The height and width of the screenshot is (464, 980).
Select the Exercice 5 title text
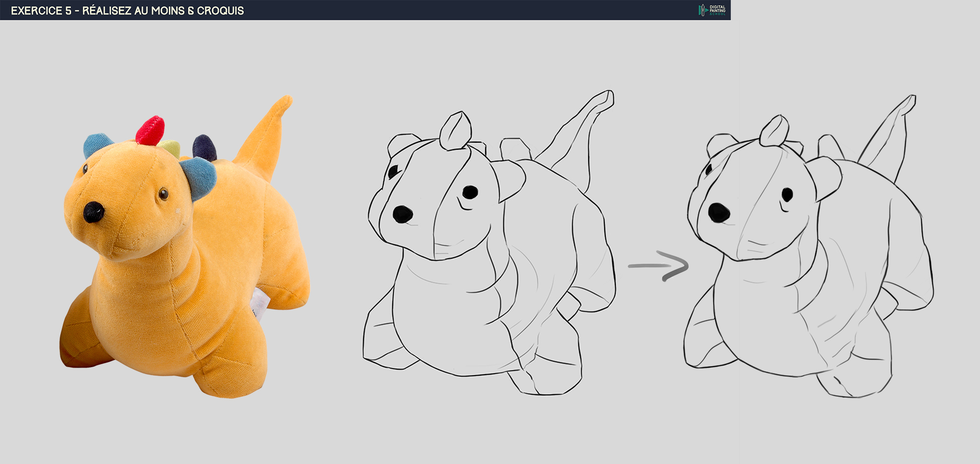point(127,11)
